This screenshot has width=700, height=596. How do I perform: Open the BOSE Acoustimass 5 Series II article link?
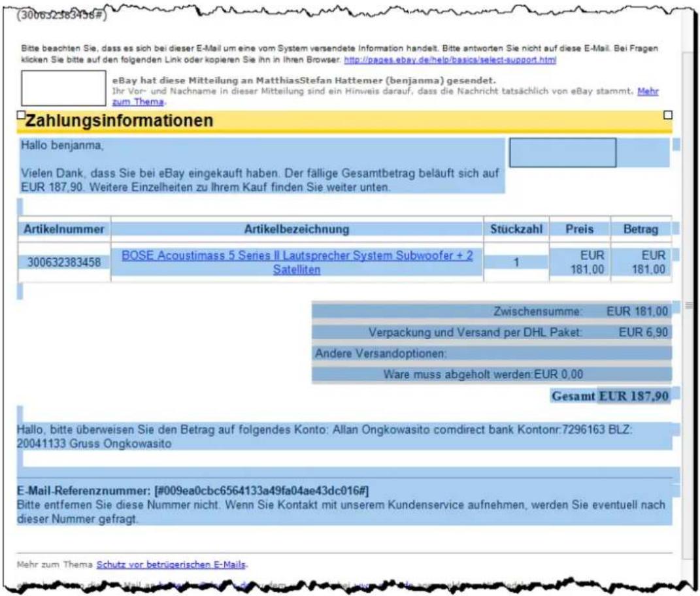point(297,263)
